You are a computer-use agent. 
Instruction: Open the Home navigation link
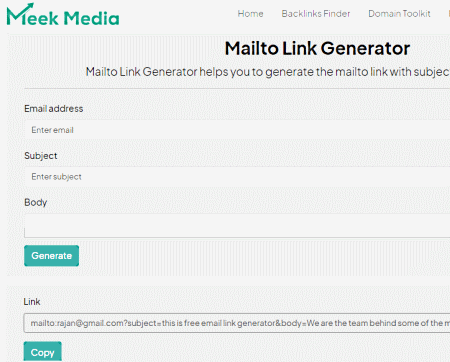tap(250, 14)
